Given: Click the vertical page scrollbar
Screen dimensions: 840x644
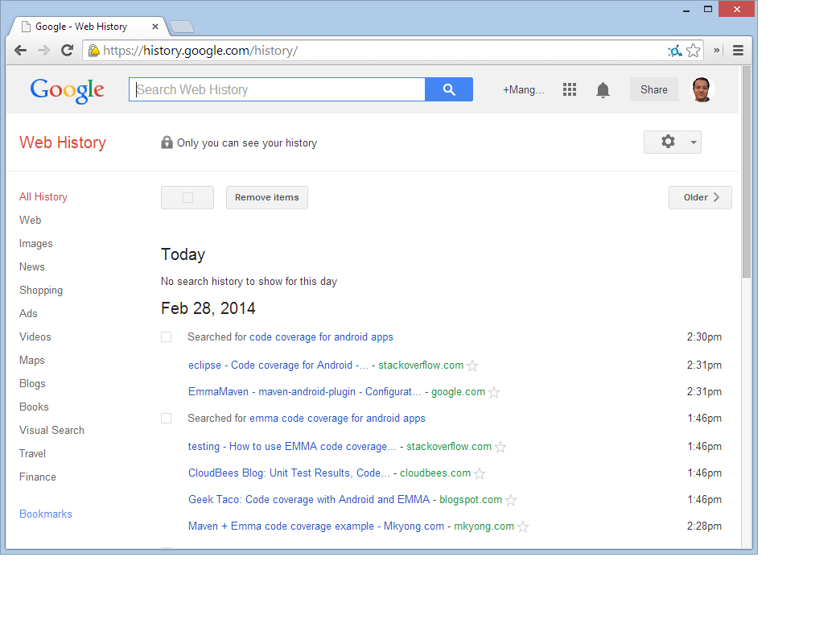Looking at the screenshot, I should pyautogui.click(x=746, y=171).
